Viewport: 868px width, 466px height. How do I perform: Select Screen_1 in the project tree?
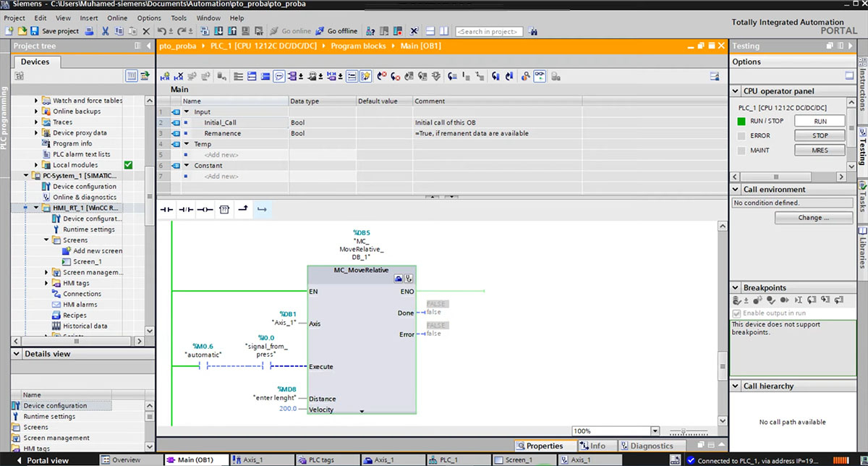click(x=87, y=262)
